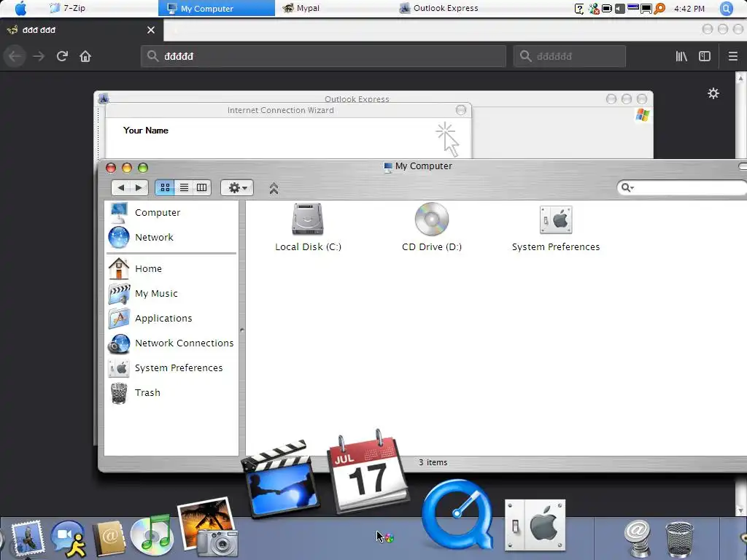Click the @ spring icon in the dock
The image size is (747, 560).
[638, 538]
